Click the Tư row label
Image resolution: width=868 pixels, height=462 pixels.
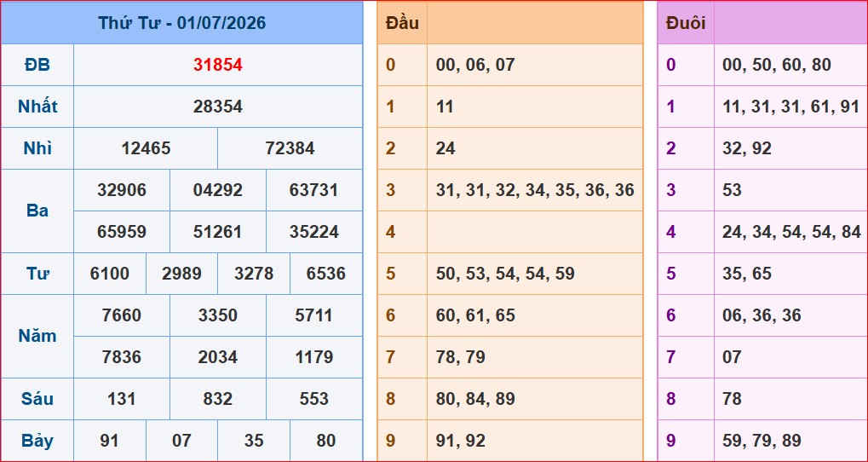pyautogui.click(x=37, y=274)
